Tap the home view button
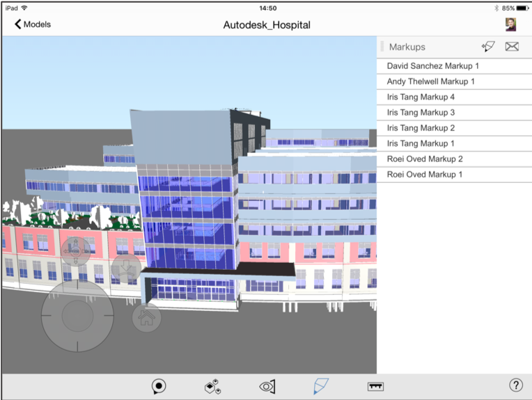This screenshot has width=532, height=400. click(x=146, y=318)
